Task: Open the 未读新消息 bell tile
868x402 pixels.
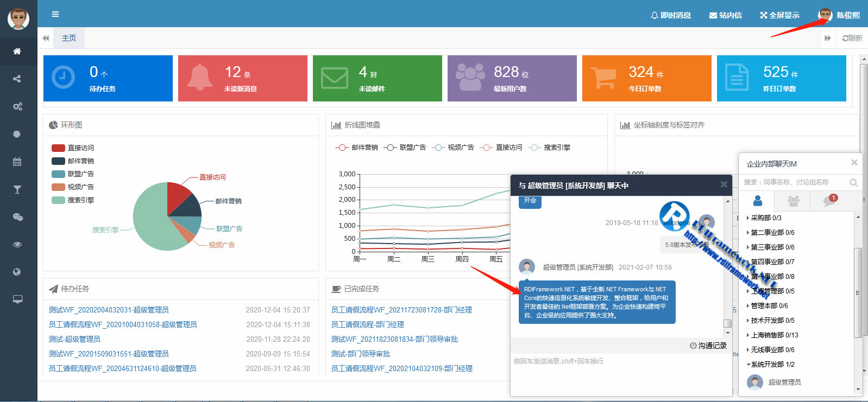Action: 243,78
